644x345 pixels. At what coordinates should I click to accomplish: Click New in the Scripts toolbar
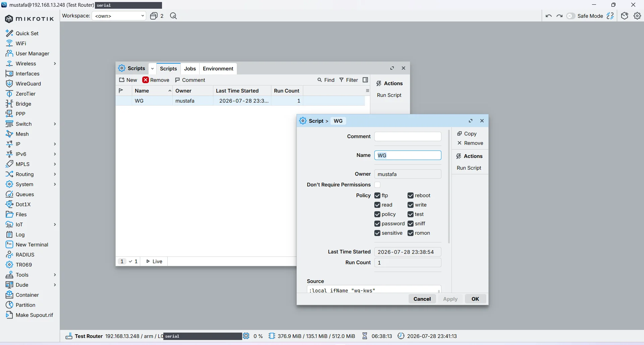tap(128, 80)
